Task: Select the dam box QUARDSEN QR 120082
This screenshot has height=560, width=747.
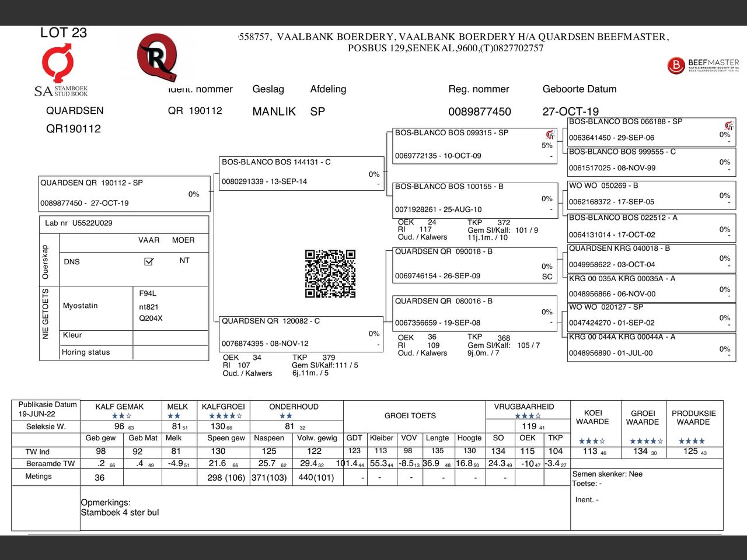Action: click(301, 332)
